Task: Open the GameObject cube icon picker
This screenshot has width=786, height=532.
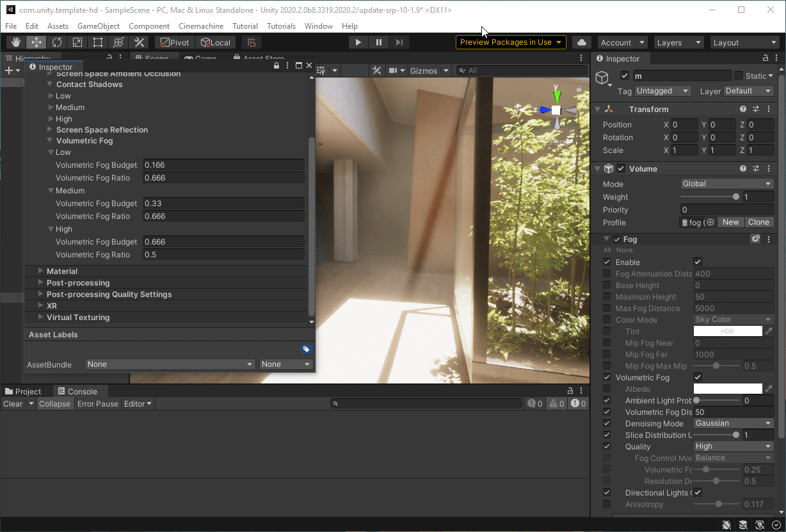Action: pyautogui.click(x=603, y=79)
